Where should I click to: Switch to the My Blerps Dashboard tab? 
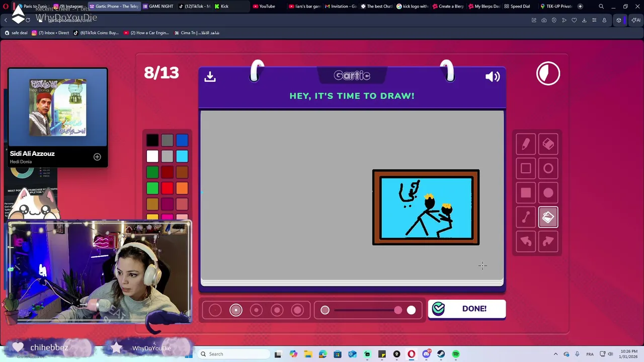[x=484, y=7]
